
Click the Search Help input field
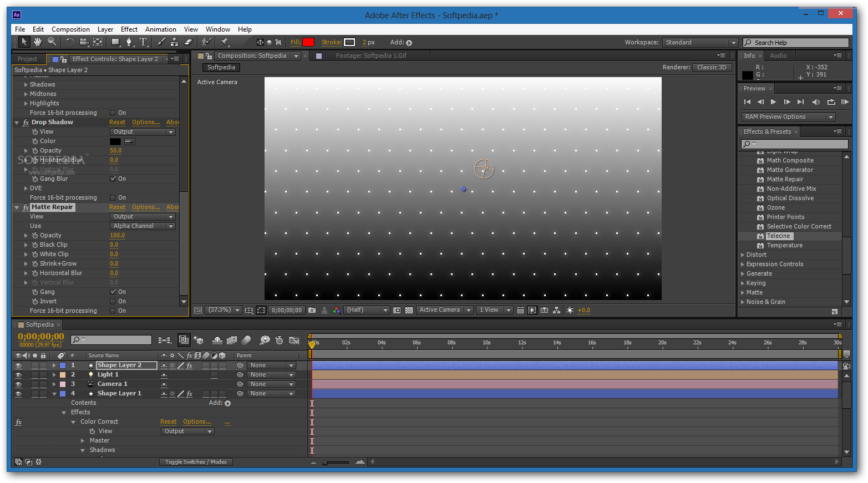coord(796,43)
